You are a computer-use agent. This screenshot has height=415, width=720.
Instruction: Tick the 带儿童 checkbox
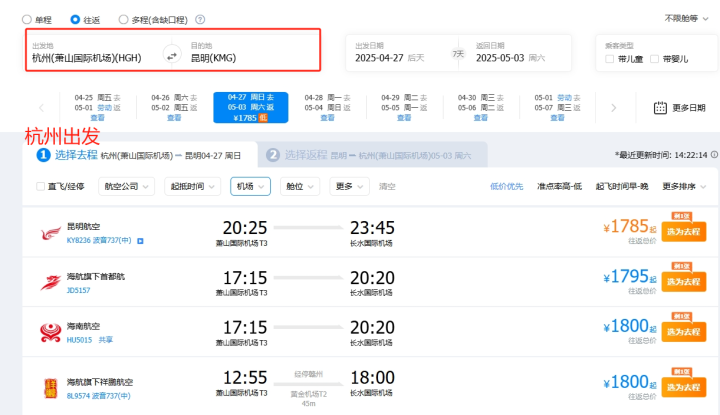[x=609, y=59]
